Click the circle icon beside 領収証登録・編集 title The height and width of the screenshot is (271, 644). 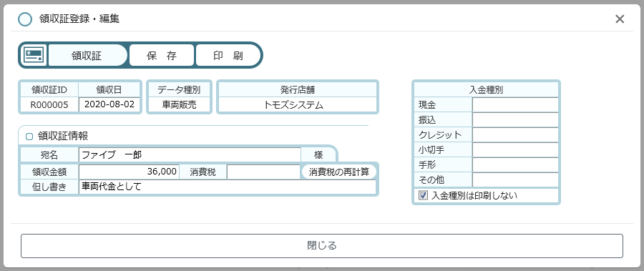(x=26, y=19)
